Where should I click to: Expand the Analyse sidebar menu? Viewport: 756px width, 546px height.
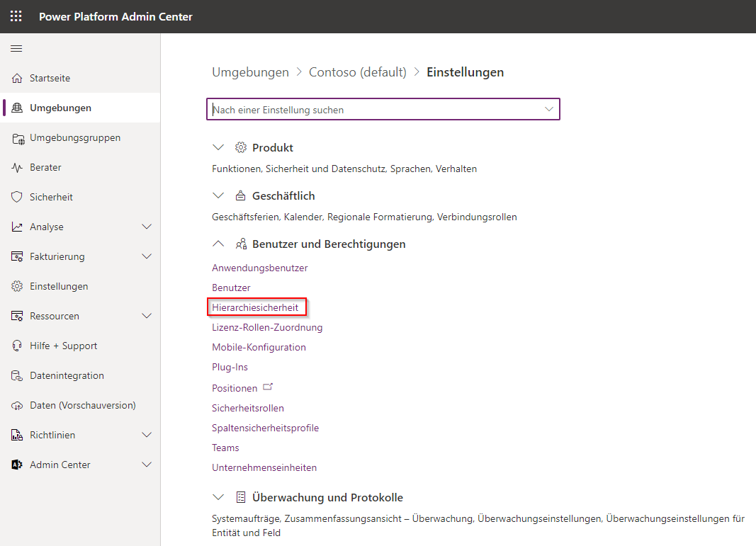point(147,227)
